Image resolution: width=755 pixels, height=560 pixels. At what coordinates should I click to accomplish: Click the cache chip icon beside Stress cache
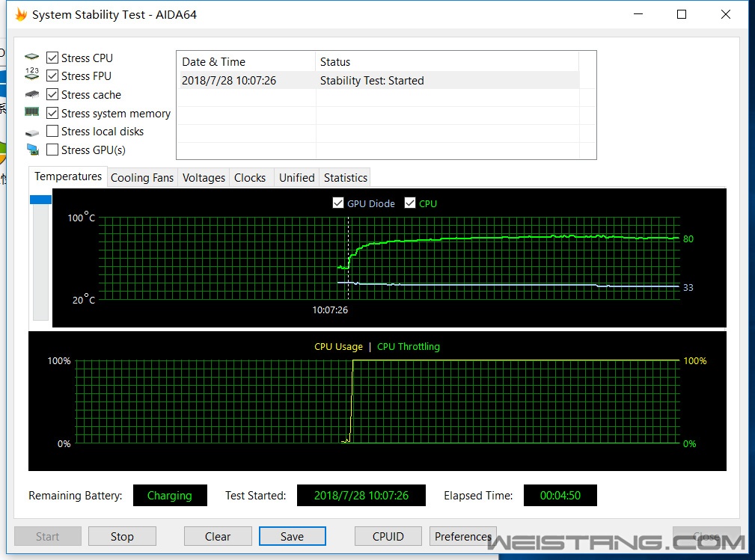tap(31, 94)
